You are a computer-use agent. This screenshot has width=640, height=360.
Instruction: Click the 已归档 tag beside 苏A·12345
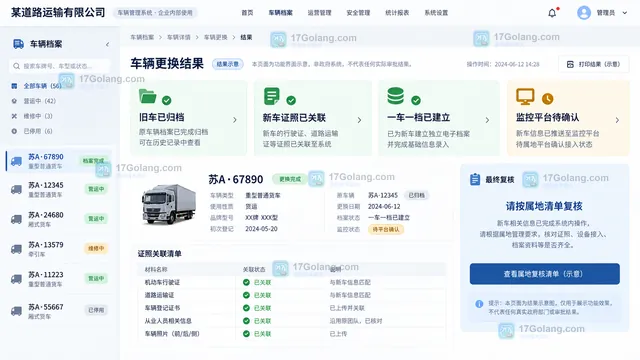coord(416,195)
